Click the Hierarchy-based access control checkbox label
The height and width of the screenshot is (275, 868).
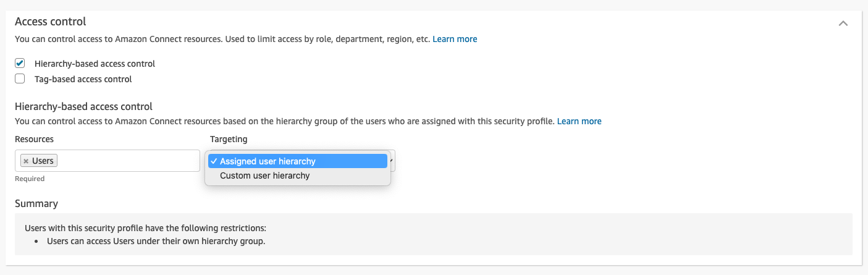(95, 64)
